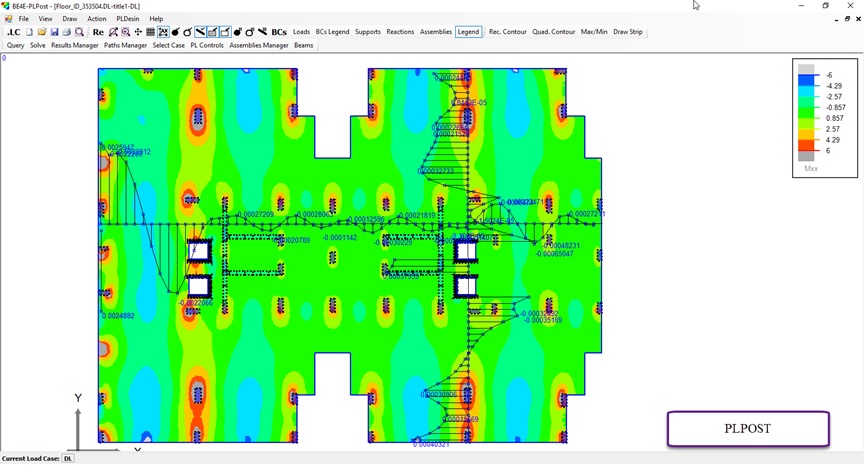The width and height of the screenshot is (864, 465).
Task: Click the Save disk icon
Action: pos(54,32)
